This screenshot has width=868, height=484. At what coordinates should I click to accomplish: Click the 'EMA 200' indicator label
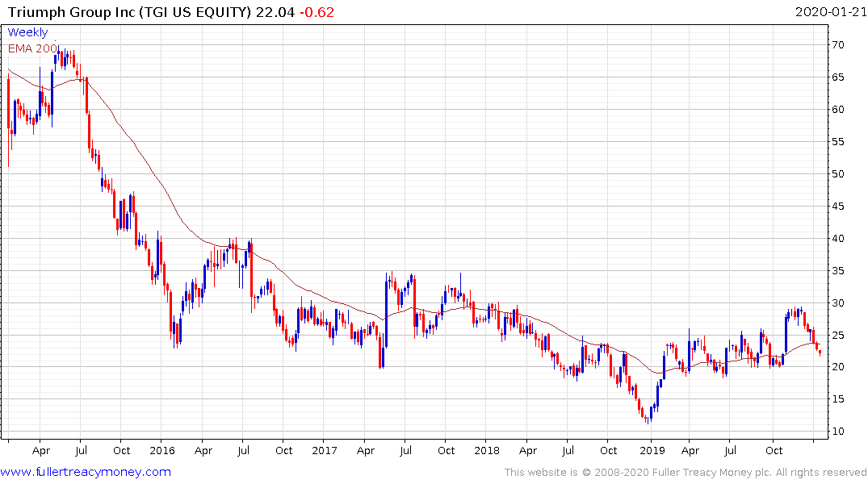[x=32, y=48]
